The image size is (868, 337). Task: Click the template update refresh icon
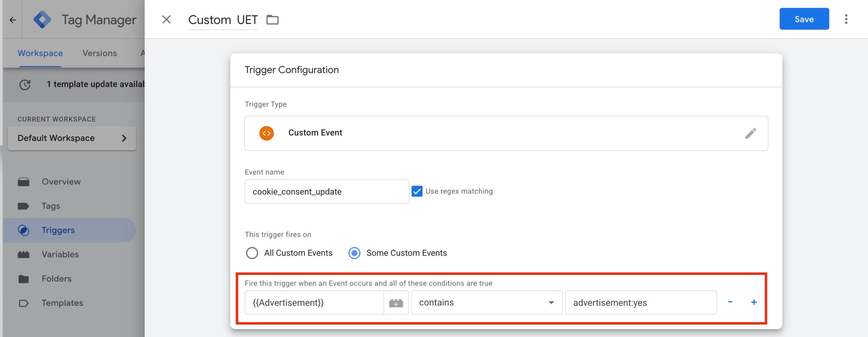(x=25, y=85)
